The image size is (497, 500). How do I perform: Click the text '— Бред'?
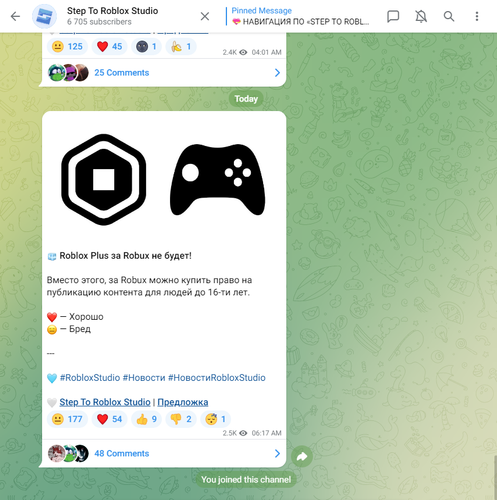[x=75, y=329]
